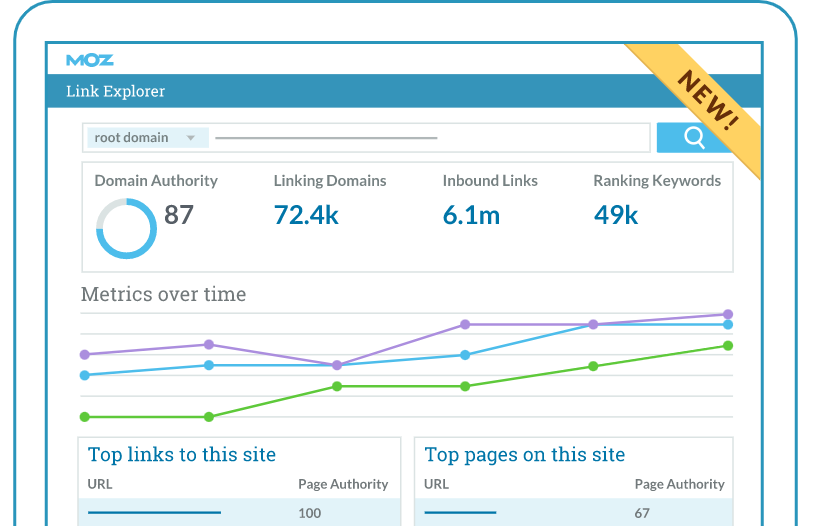Screen dimensions: 830x532
Task: Click the Page Authority value 67
Action: [x=642, y=513]
